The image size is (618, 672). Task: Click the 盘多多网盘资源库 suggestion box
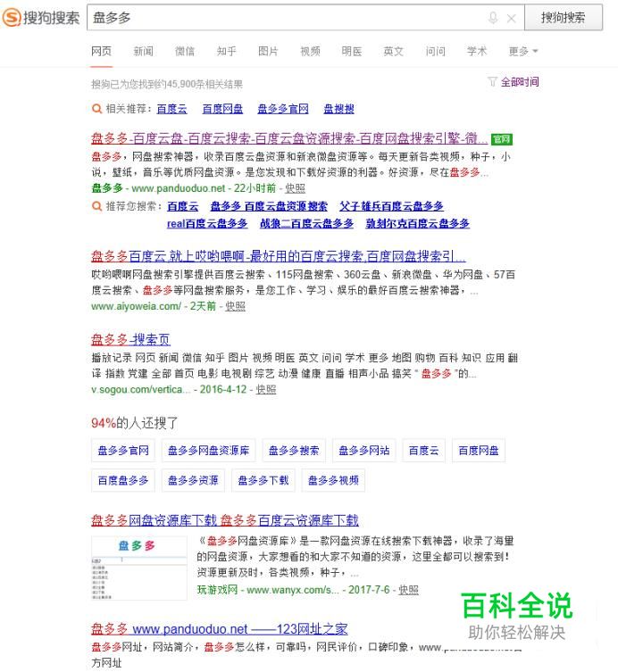(x=208, y=451)
